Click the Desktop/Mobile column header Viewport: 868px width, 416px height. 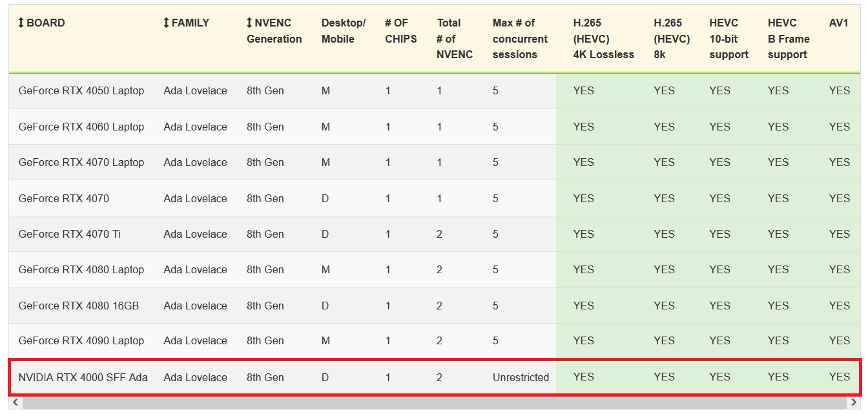(x=344, y=31)
